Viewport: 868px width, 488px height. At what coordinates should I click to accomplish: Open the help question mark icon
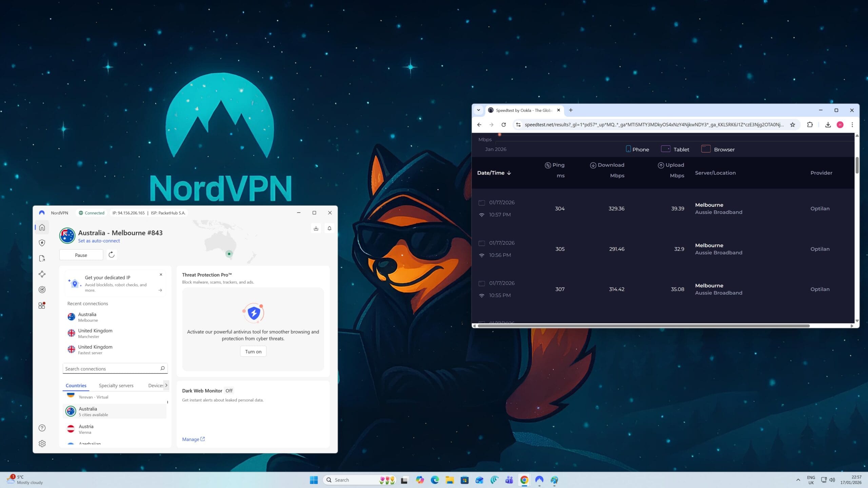click(x=42, y=428)
